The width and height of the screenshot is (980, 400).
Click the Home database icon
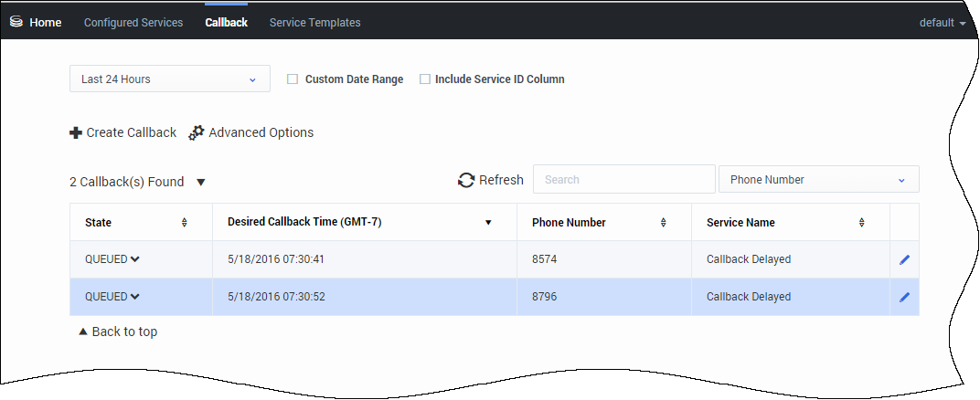point(16,22)
